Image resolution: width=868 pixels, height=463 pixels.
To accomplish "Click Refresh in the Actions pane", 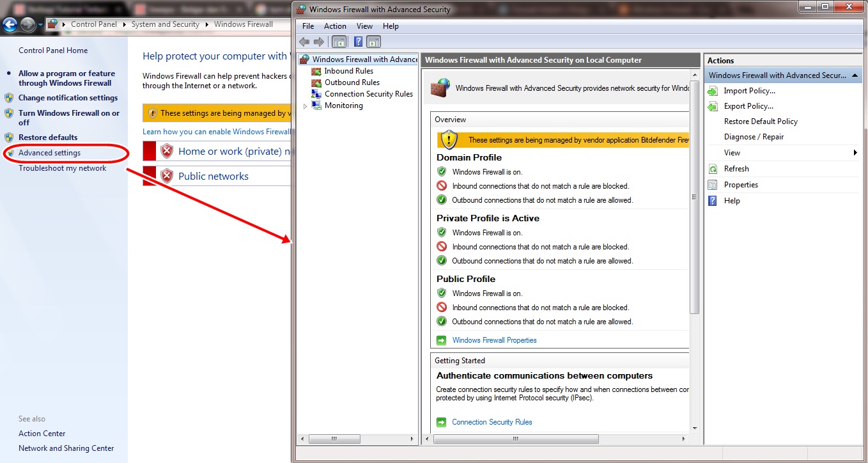I will (x=736, y=169).
